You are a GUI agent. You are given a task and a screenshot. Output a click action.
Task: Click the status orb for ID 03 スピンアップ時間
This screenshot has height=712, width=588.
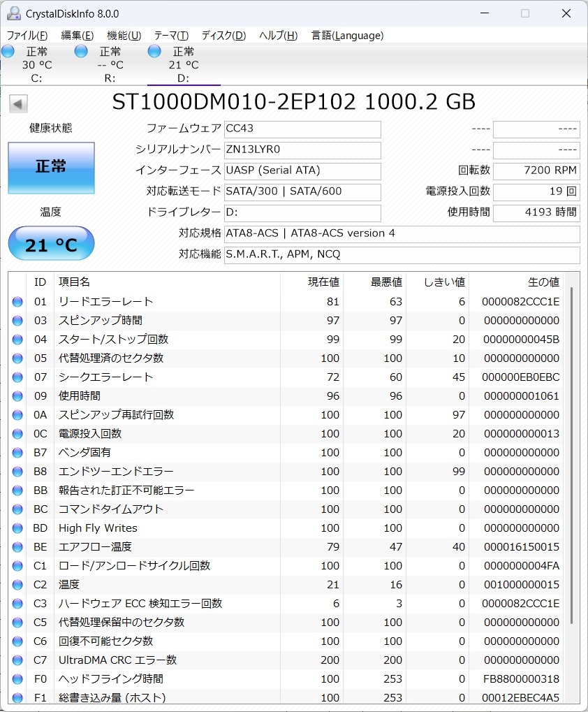pos(17,321)
